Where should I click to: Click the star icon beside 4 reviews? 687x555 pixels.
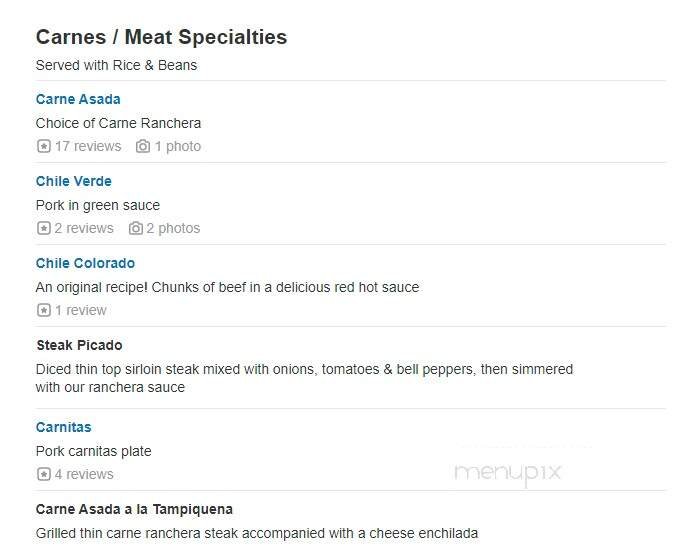click(43, 474)
